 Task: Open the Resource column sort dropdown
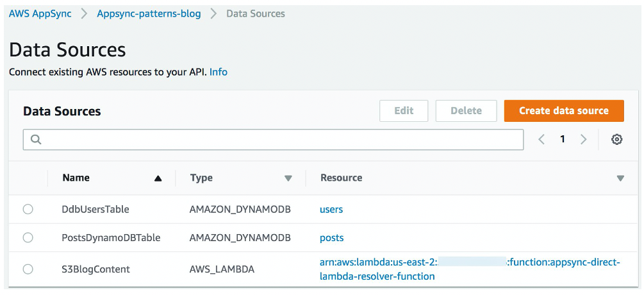click(620, 179)
